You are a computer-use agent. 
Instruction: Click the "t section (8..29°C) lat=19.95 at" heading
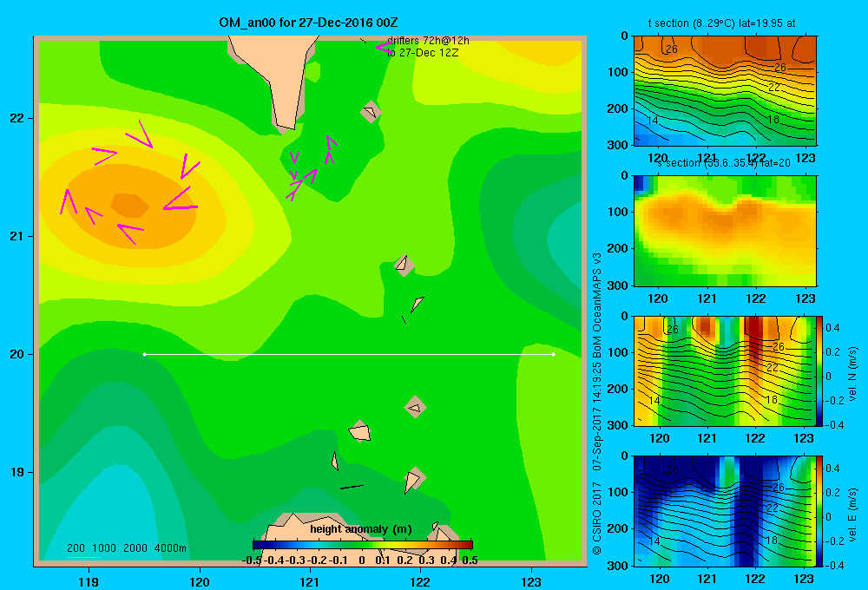click(x=722, y=23)
